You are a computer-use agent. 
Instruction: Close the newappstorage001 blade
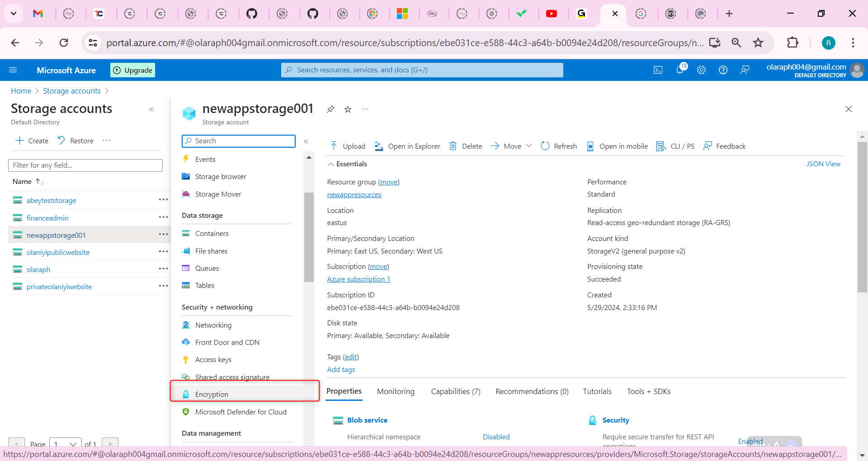click(849, 109)
